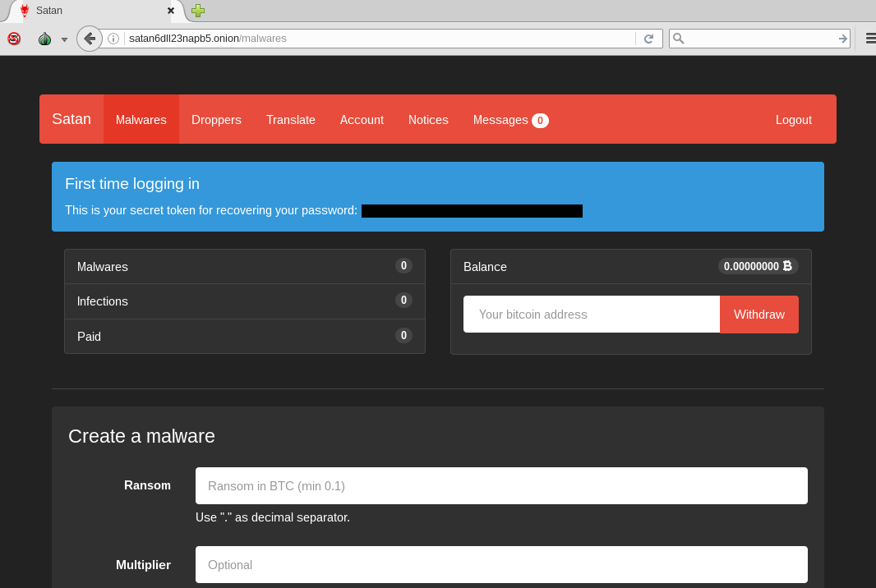The height and width of the screenshot is (588, 876).
Task: Click the search magnifier icon
Action: (x=679, y=39)
